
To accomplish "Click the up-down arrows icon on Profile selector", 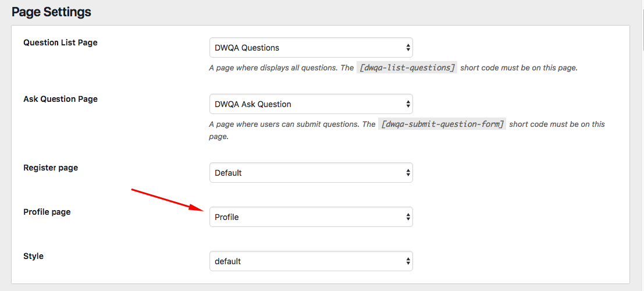I will [408, 217].
